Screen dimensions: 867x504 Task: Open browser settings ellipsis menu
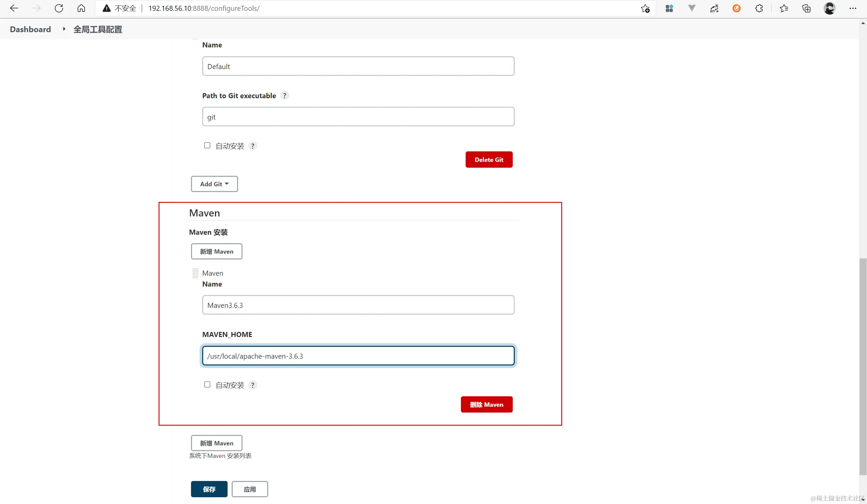(x=852, y=8)
